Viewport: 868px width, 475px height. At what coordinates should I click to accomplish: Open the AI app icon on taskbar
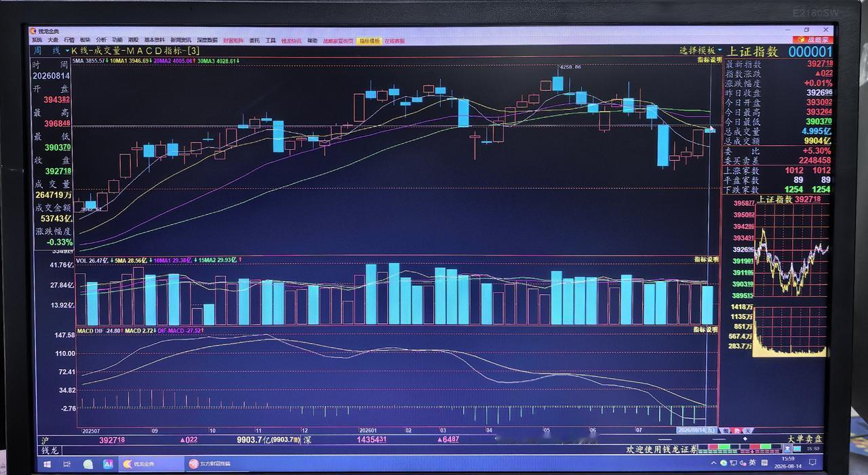(108, 463)
